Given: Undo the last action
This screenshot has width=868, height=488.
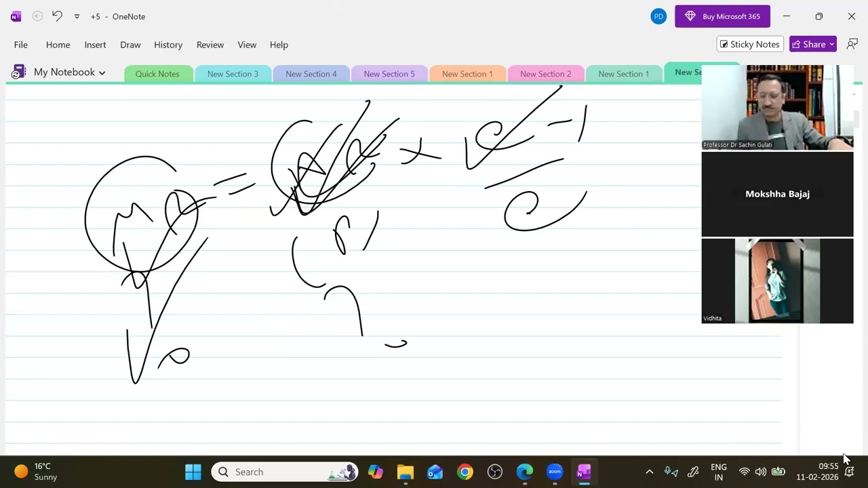Looking at the screenshot, I should pyautogui.click(x=57, y=16).
